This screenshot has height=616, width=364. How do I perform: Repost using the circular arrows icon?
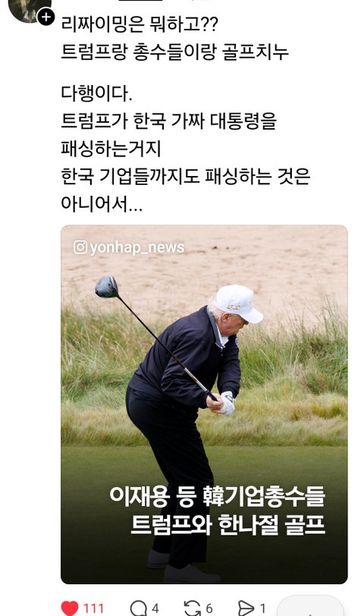point(192,608)
